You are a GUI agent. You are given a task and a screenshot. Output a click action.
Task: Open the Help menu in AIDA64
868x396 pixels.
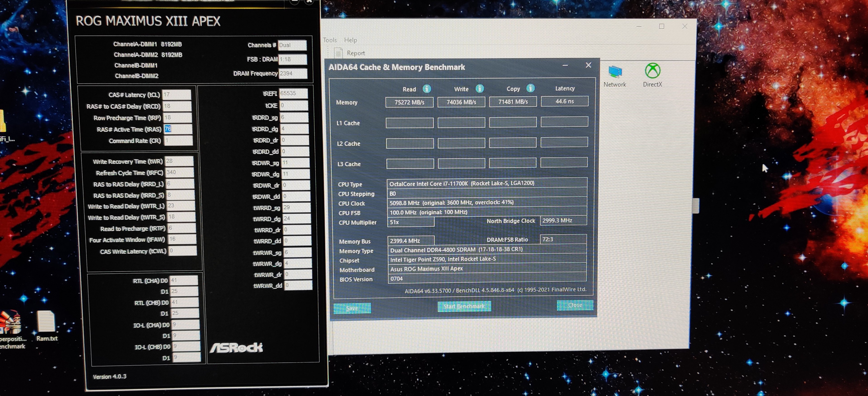pos(350,40)
